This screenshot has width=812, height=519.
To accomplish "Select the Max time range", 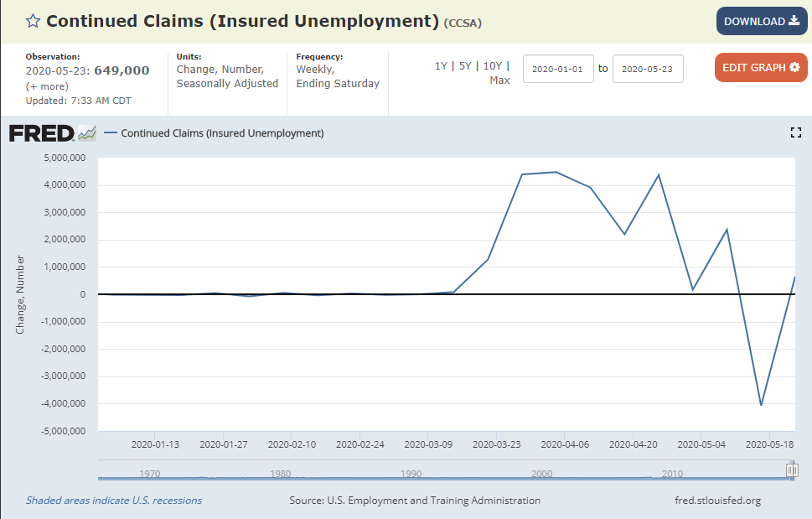I will coord(499,80).
